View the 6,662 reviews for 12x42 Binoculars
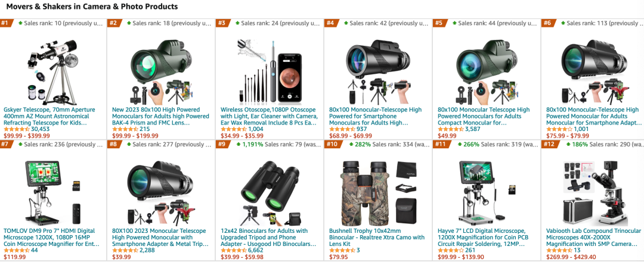This screenshot has width=644, height=262. (x=256, y=251)
